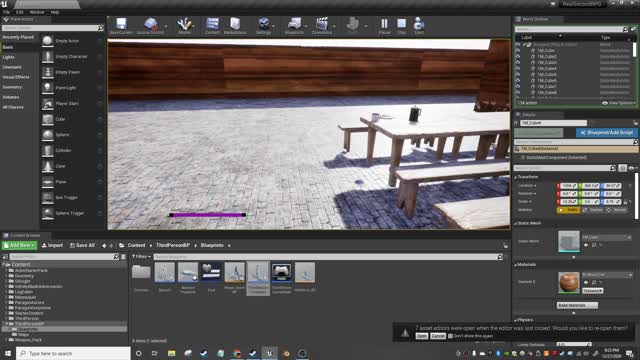Open the Content toolbar button
The width and height of the screenshot is (640, 360).
212,25
